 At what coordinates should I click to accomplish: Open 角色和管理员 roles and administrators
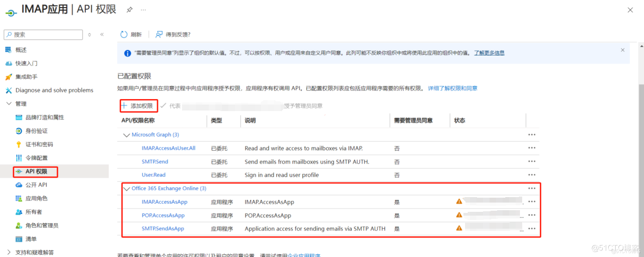click(x=41, y=225)
